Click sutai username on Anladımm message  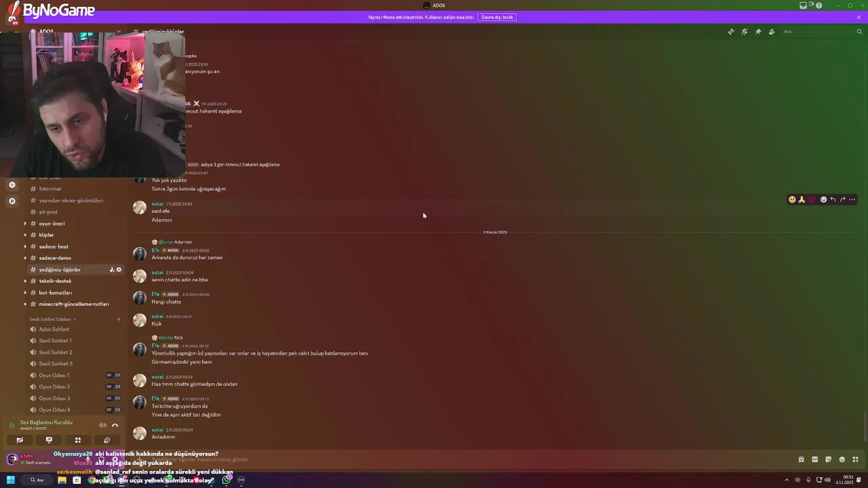tap(157, 430)
